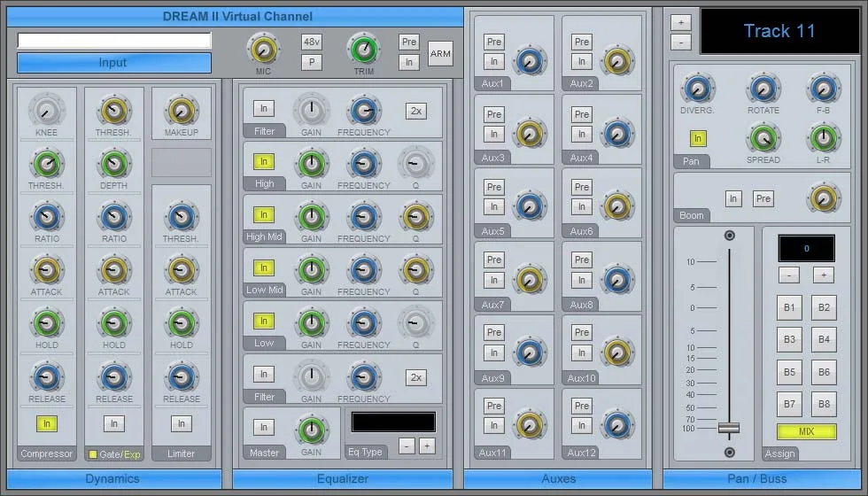Decrement track number with minus button
The image size is (868, 496).
click(x=681, y=43)
